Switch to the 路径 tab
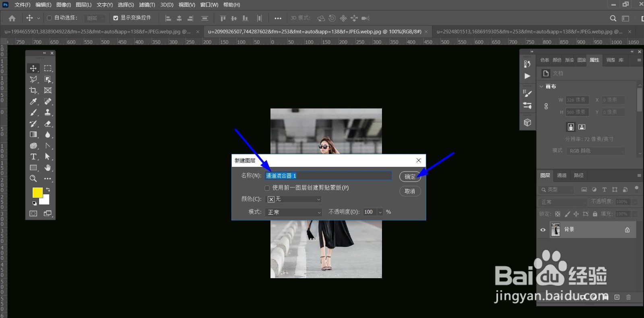This screenshot has height=318, width=644. click(579, 175)
